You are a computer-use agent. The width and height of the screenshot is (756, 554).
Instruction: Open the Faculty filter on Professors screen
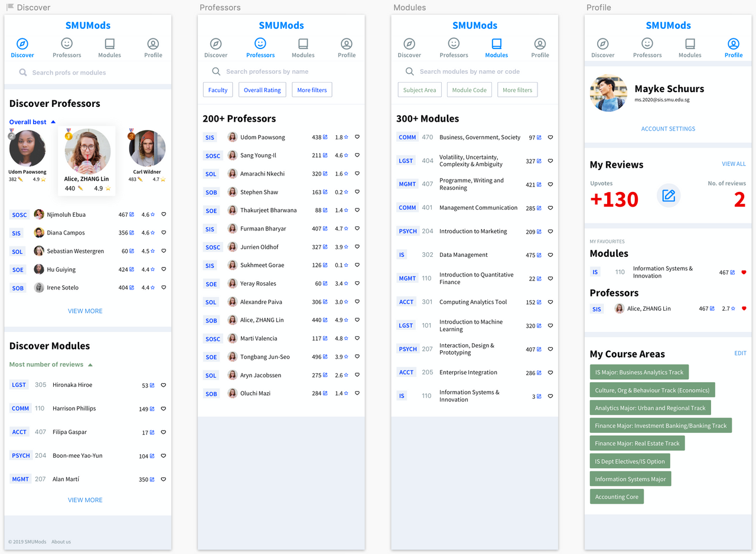click(x=217, y=90)
